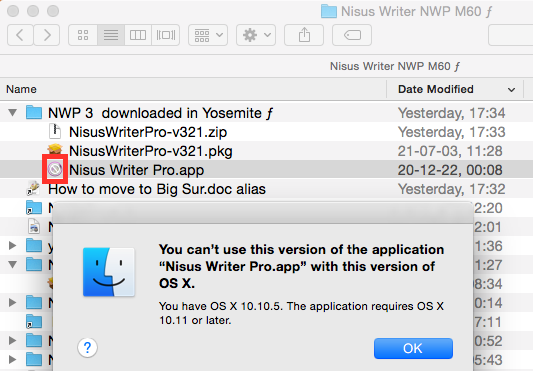The image size is (533, 371).
Task: Click the window title Nisus Writer NWP M60
Action: pyautogui.click(x=416, y=12)
